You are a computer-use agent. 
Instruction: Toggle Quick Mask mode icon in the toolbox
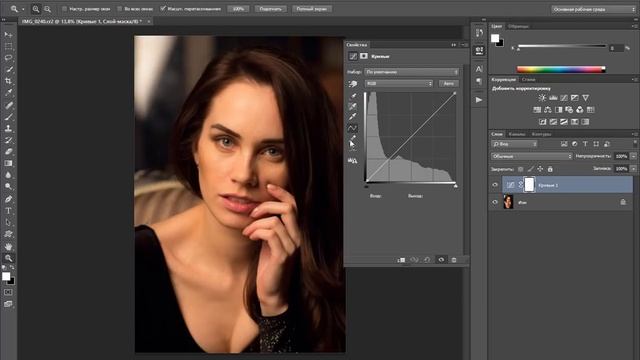(8, 293)
